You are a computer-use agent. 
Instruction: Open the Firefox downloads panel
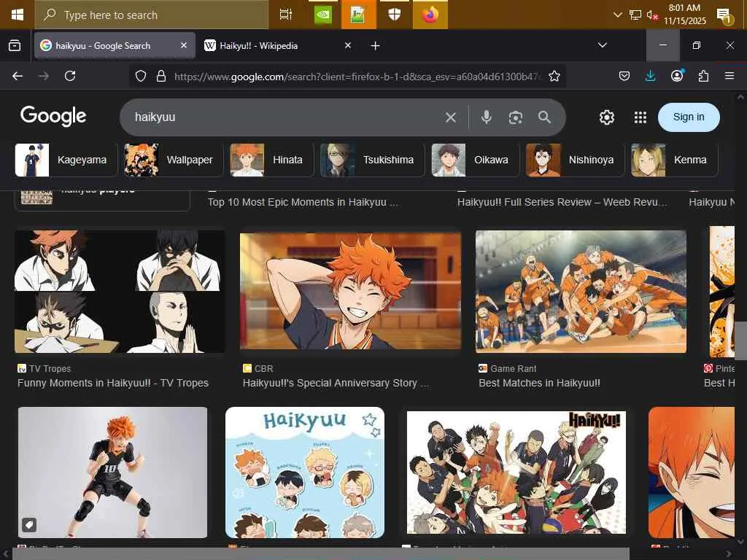point(650,76)
